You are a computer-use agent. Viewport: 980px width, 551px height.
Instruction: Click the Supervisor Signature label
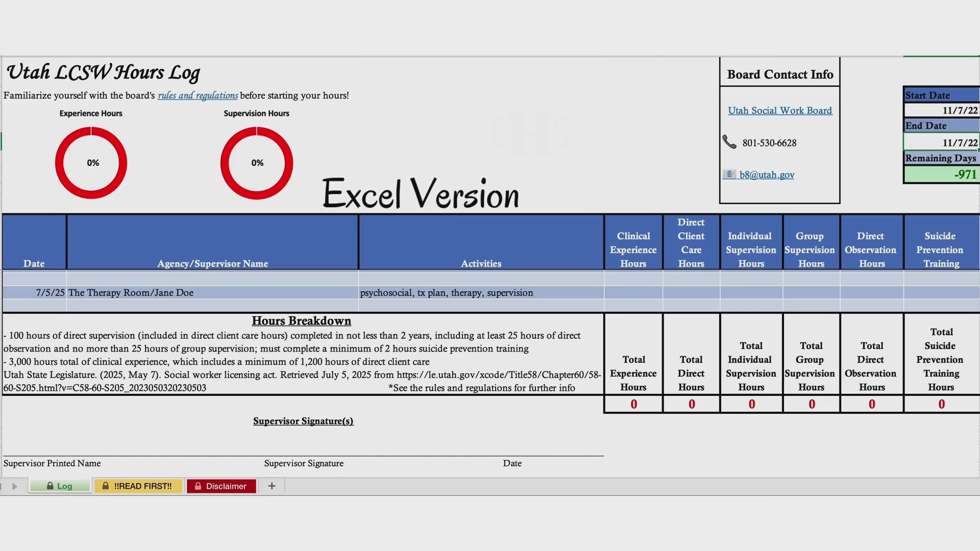click(304, 463)
